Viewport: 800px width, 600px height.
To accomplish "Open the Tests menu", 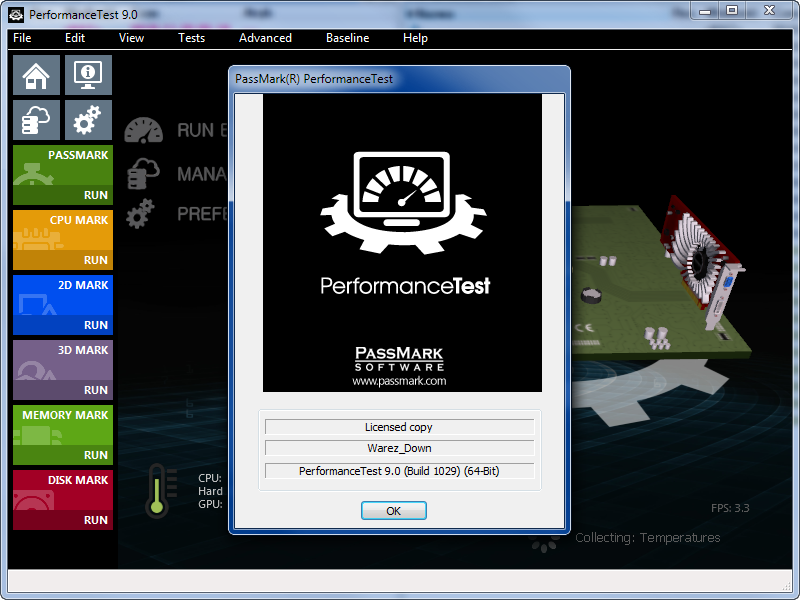I will pos(191,38).
